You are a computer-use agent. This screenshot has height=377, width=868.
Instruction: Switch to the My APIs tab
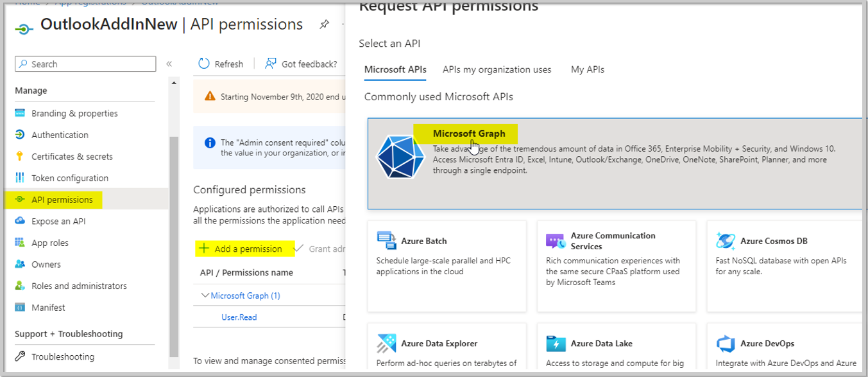[588, 69]
